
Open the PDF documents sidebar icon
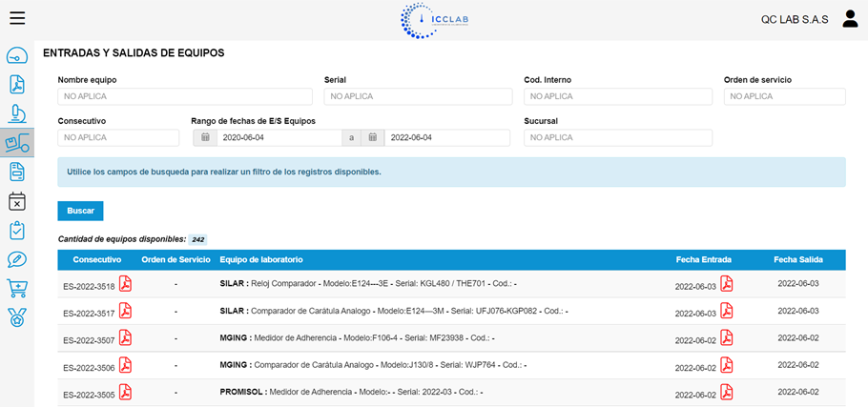(17, 84)
